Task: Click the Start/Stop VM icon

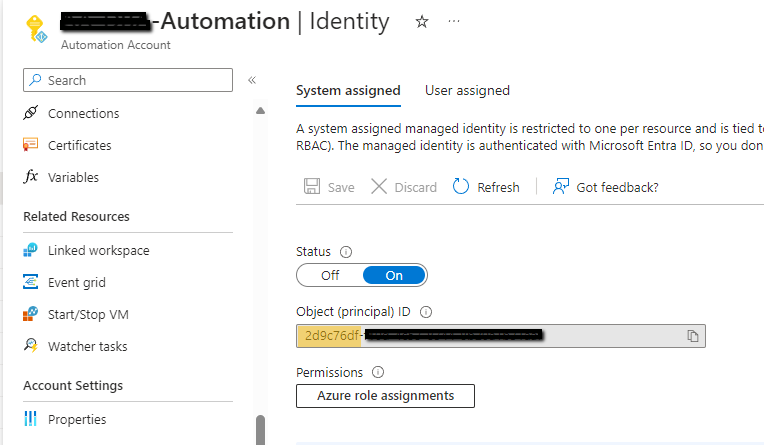Action: click(30, 313)
